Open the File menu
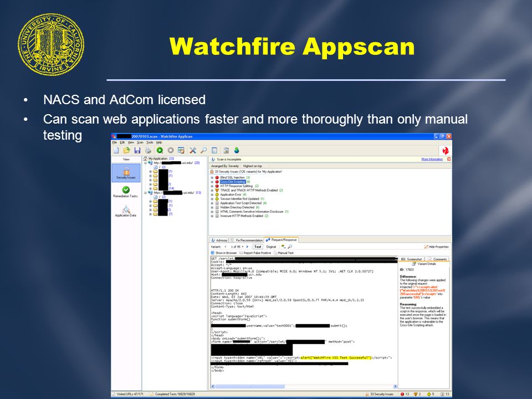This screenshot has width=532, height=399. [115, 142]
